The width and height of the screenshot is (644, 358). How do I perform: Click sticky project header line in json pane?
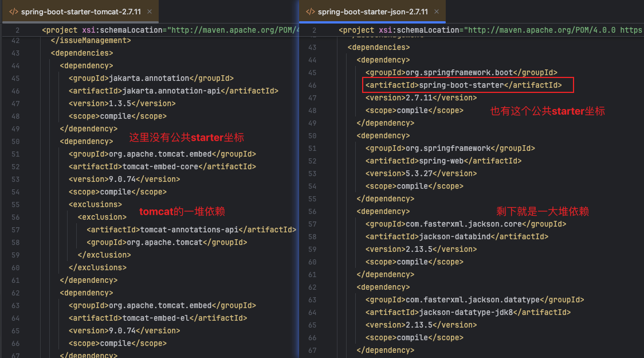490,30
